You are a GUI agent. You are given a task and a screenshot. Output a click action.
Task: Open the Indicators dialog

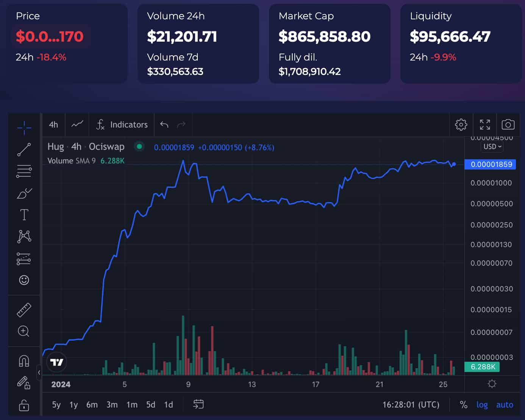(x=122, y=124)
